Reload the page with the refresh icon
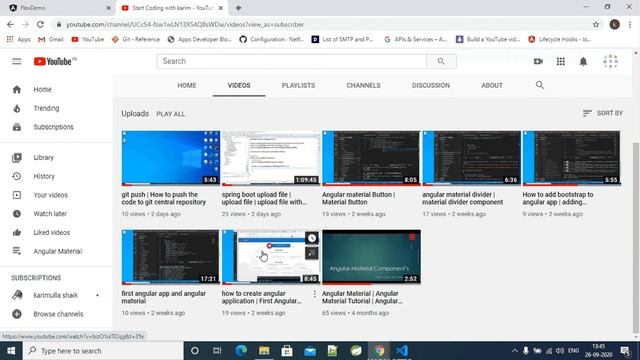640x360 pixels. pyautogui.click(x=40, y=24)
